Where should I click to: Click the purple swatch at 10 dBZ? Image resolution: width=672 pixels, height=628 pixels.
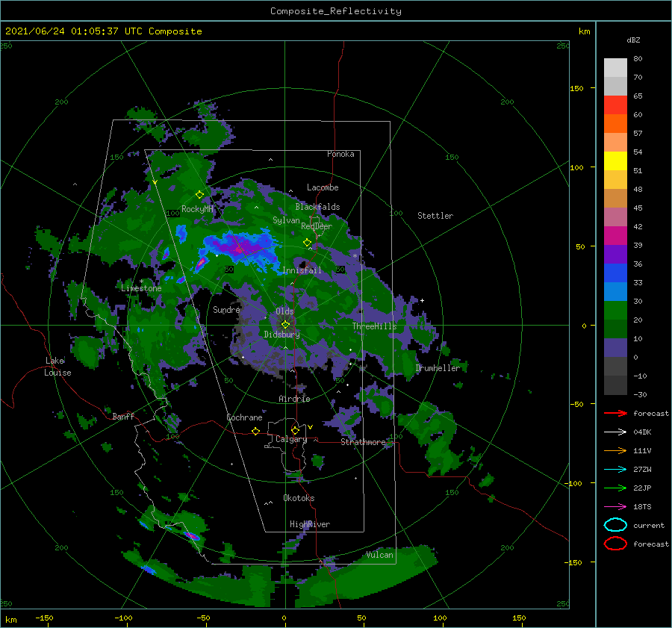click(x=615, y=348)
